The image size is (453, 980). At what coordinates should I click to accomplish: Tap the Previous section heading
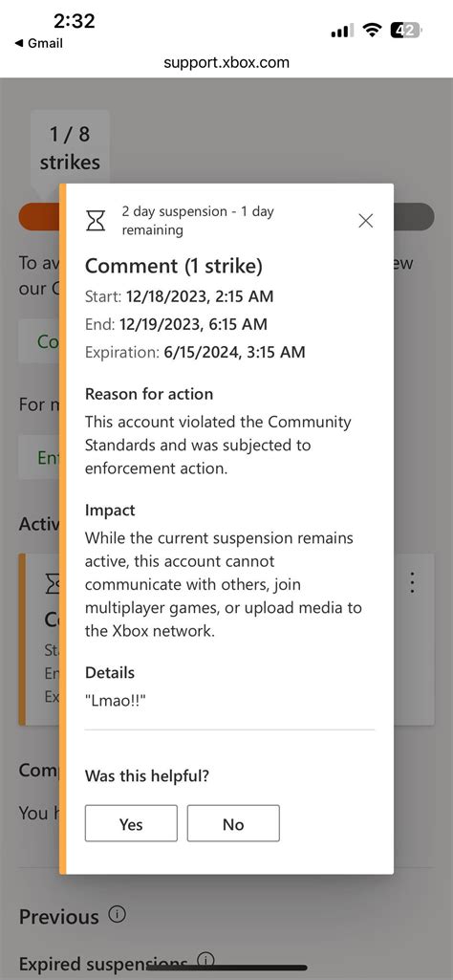[58, 917]
